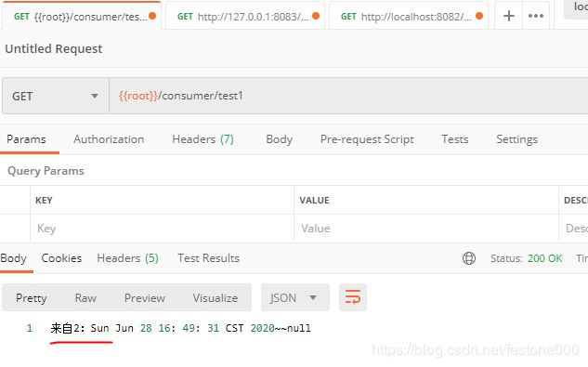Open the tab options three-dots menu
This screenshot has height=367, width=588.
tap(535, 16)
